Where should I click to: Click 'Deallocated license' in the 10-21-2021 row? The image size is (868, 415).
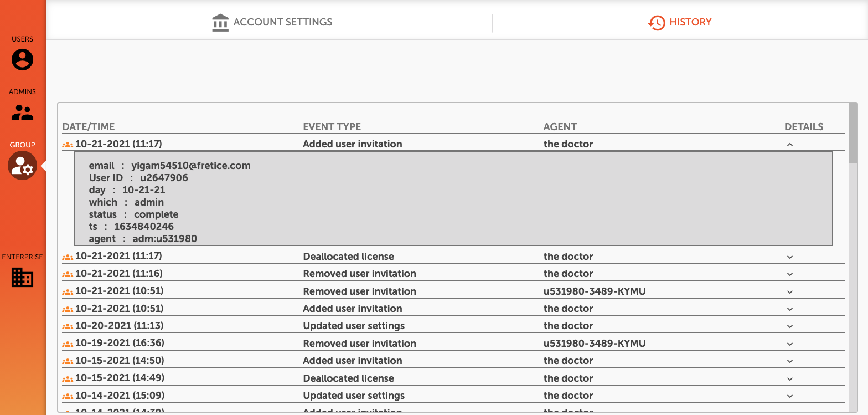coord(349,257)
